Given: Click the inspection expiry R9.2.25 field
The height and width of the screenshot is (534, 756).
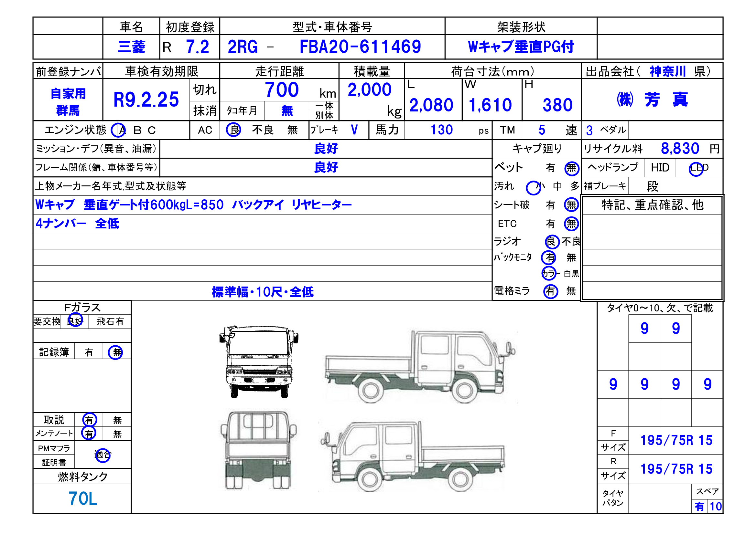Looking at the screenshot, I should pos(146,100).
